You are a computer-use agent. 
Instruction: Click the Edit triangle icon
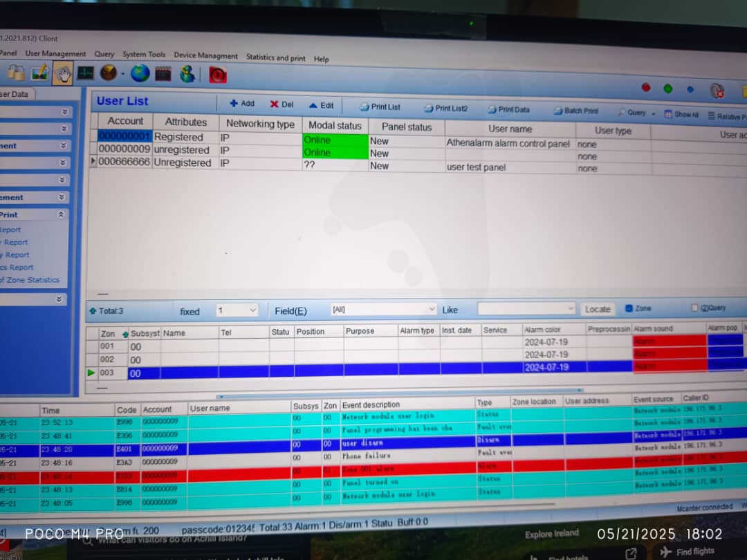point(313,105)
